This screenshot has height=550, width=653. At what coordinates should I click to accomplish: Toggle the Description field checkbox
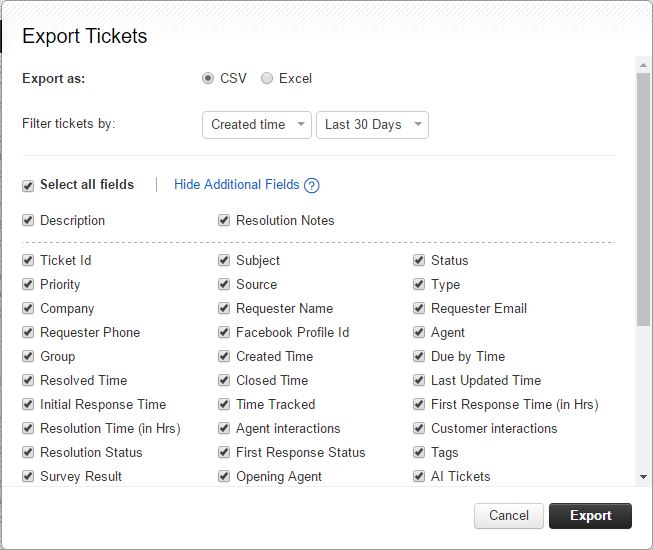click(28, 220)
